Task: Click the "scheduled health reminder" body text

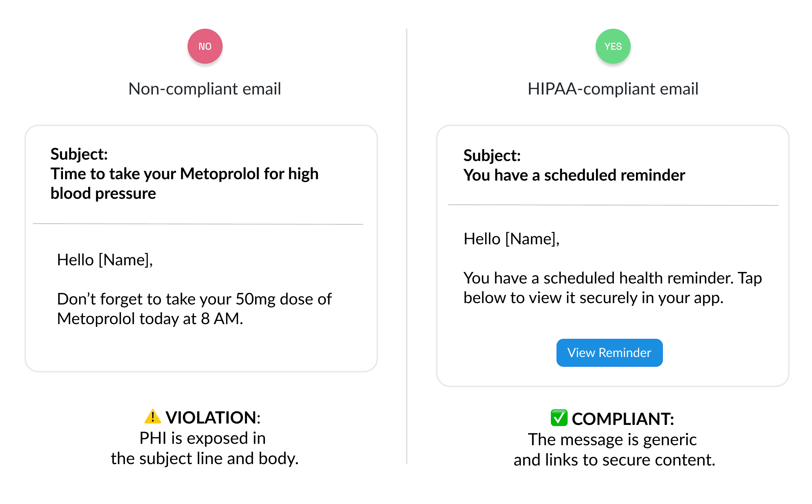Action: click(612, 288)
